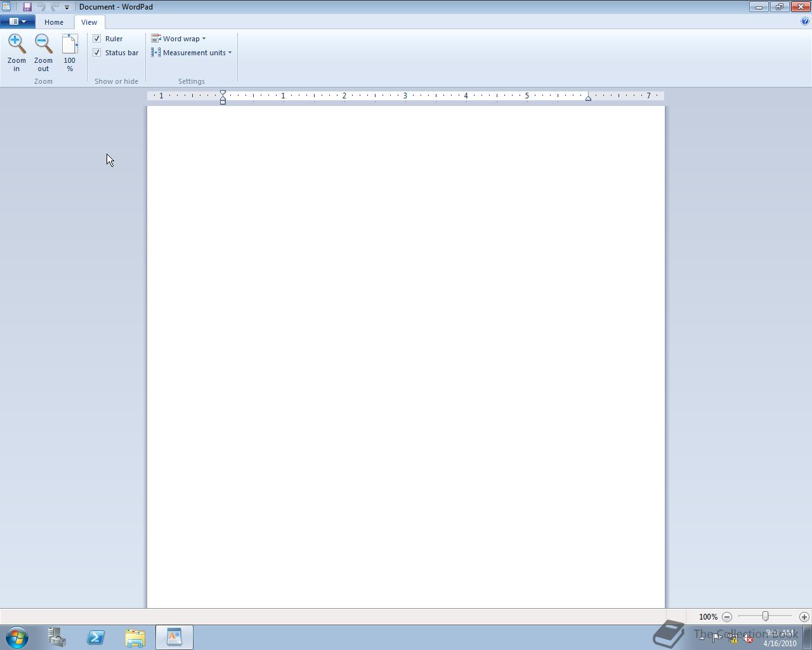Click the WordPad document icon in title bar

(6, 7)
